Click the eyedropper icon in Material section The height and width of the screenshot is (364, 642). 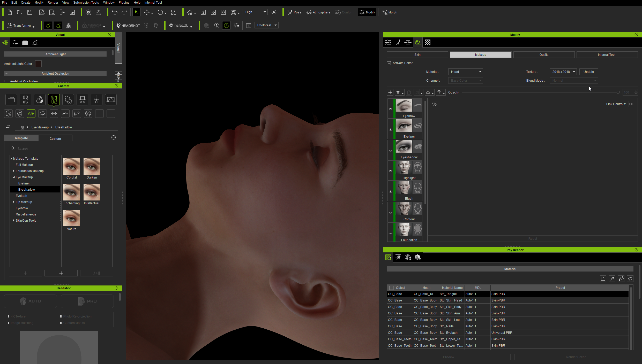pyautogui.click(x=612, y=278)
